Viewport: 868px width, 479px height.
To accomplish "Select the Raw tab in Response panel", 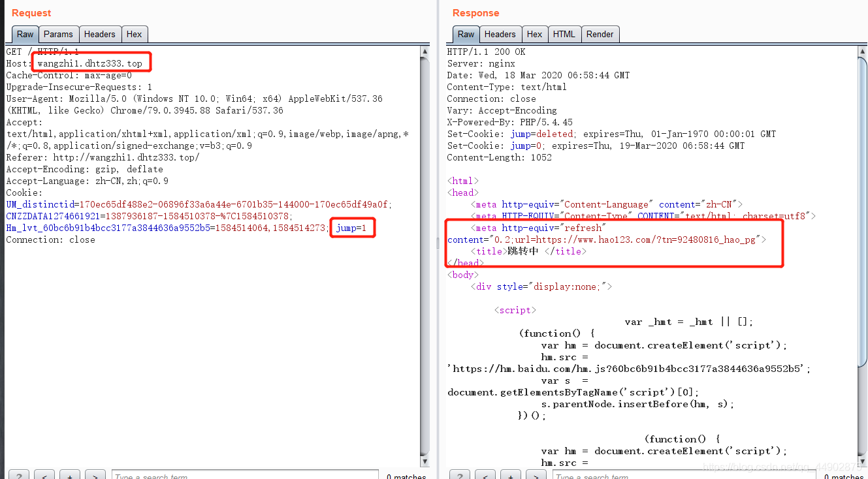I will click(x=466, y=34).
